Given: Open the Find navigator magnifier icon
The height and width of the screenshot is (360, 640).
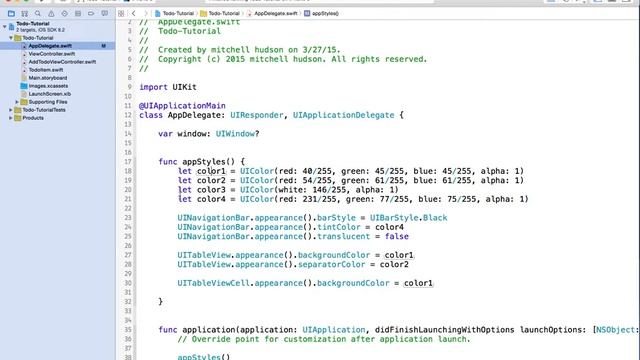Looking at the screenshot, I should pyautogui.click(x=38, y=13).
